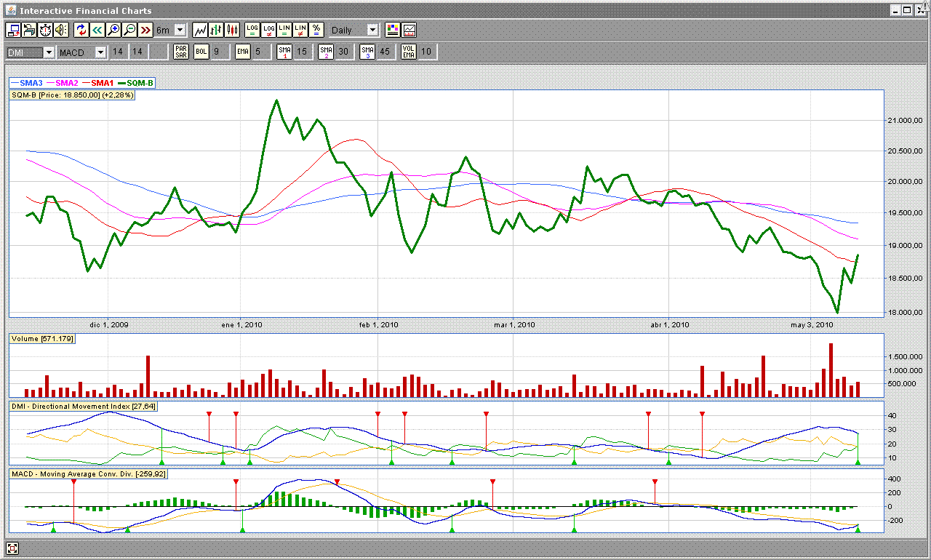The height and width of the screenshot is (560, 931).
Task: Expand the MACD indicator dropdown
Action: pos(100,52)
